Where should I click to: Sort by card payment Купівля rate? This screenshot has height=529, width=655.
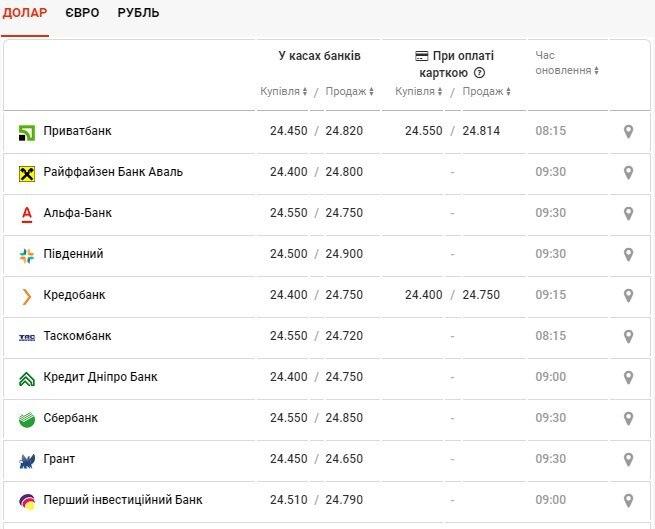pyautogui.click(x=418, y=91)
